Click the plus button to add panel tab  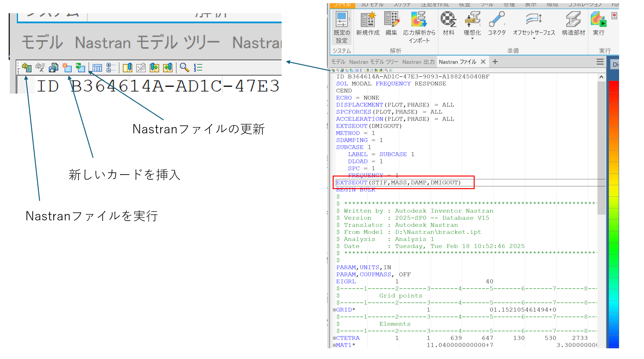[495, 62]
